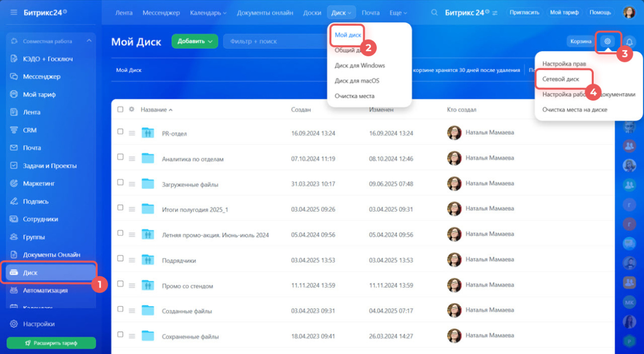This screenshot has height=354, width=644.
Task: Check the Подрядчики row checkbox
Action: 120,258
